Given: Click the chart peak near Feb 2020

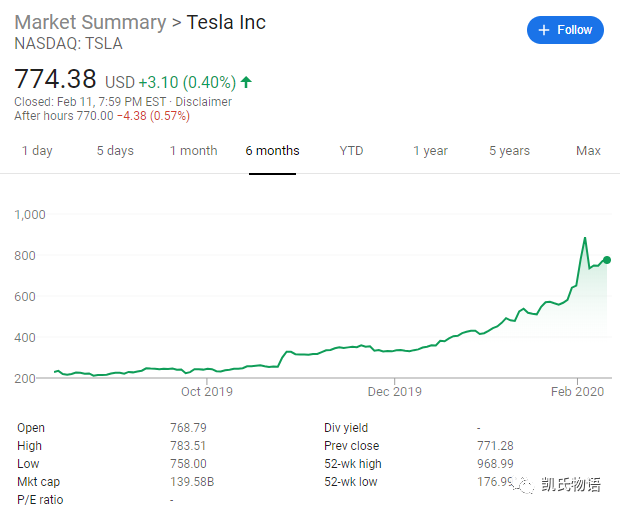Looking at the screenshot, I should click(585, 238).
